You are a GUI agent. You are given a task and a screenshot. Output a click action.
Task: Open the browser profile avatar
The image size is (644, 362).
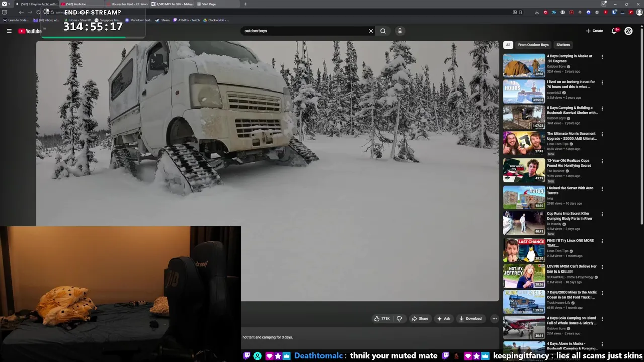640,12
